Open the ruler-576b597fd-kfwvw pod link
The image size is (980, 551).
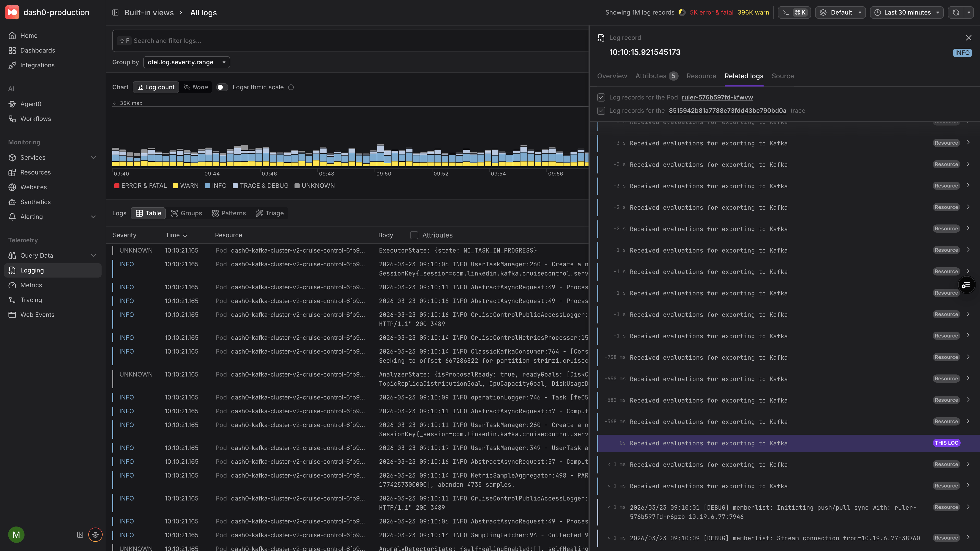click(x=717, y=97)
